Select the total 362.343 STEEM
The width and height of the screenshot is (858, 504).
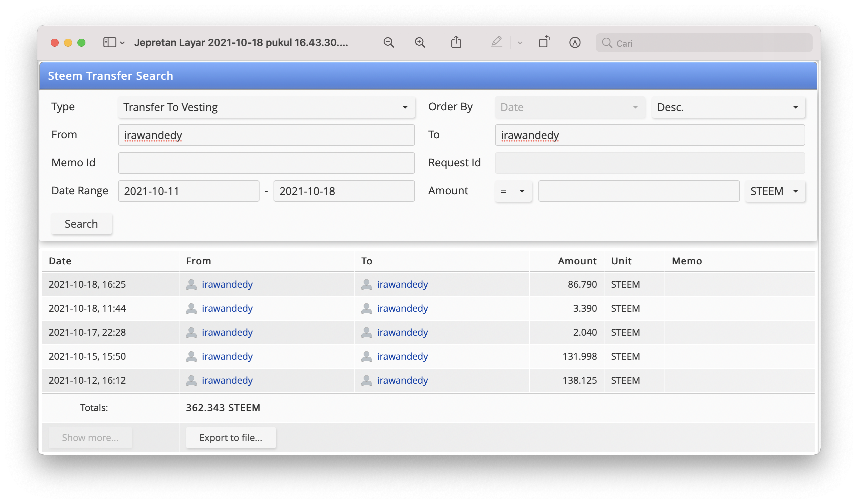[223, 407]
